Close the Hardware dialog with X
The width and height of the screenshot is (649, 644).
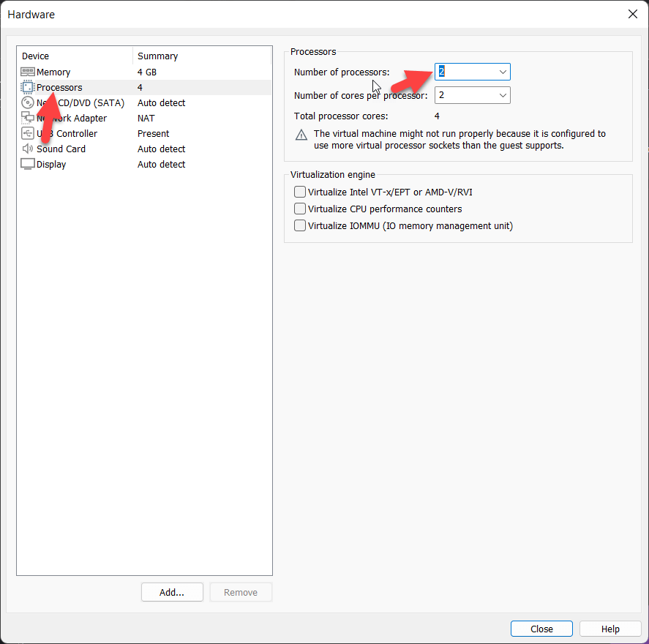click(x=632, y=14)
